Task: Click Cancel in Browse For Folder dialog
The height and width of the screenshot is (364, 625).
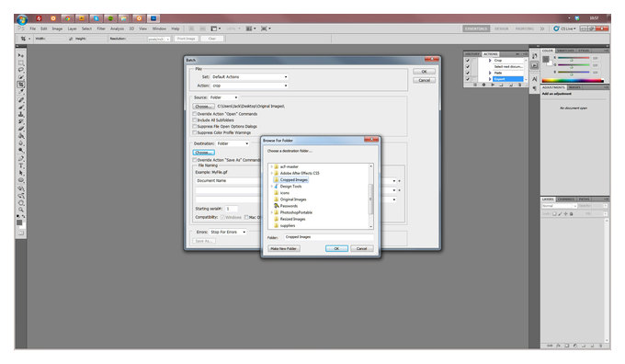Action: pyautogui.click(x=361, y=248)
